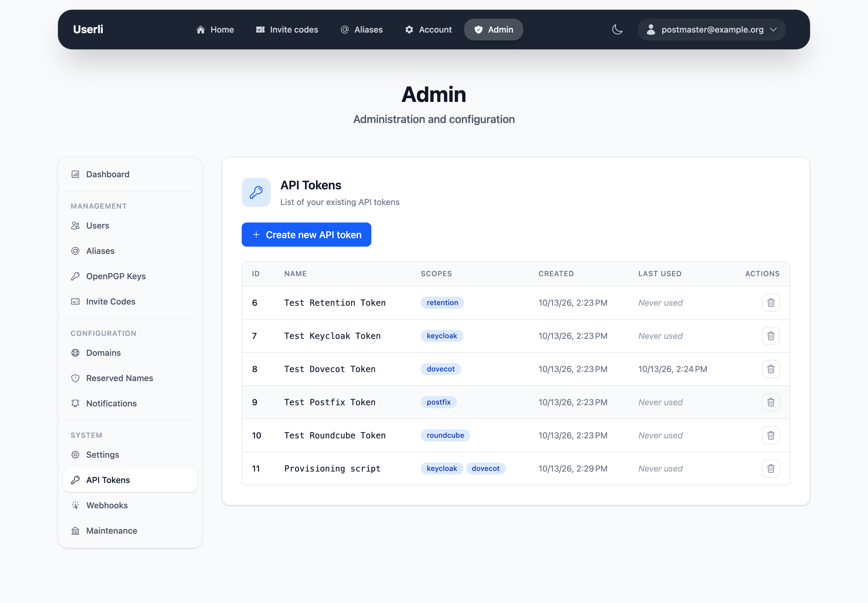Go to Home in the top navigation

point(215,30)
